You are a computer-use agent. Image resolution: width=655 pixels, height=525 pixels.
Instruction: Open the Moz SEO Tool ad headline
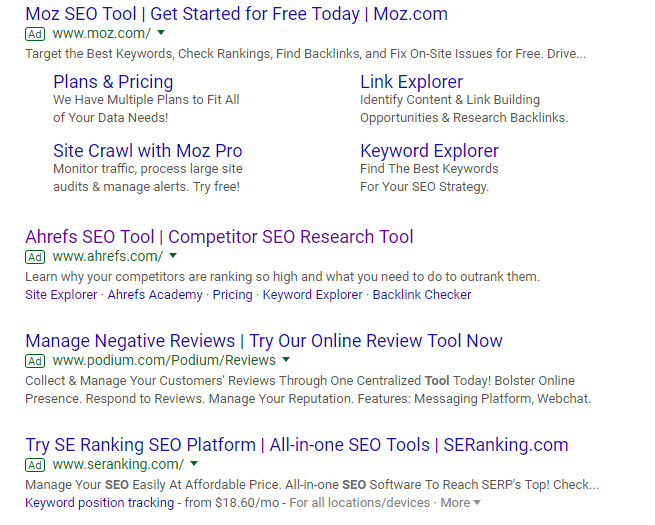click(236, 14)
